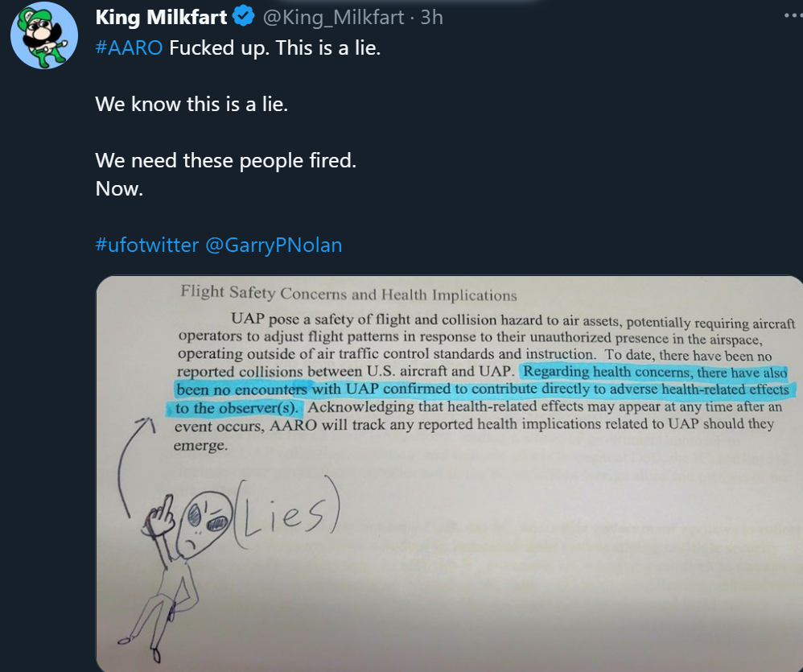The image size is (803, 672).
Task: Open the #ufotwitter hashtag
Action: tap(147, 245)
